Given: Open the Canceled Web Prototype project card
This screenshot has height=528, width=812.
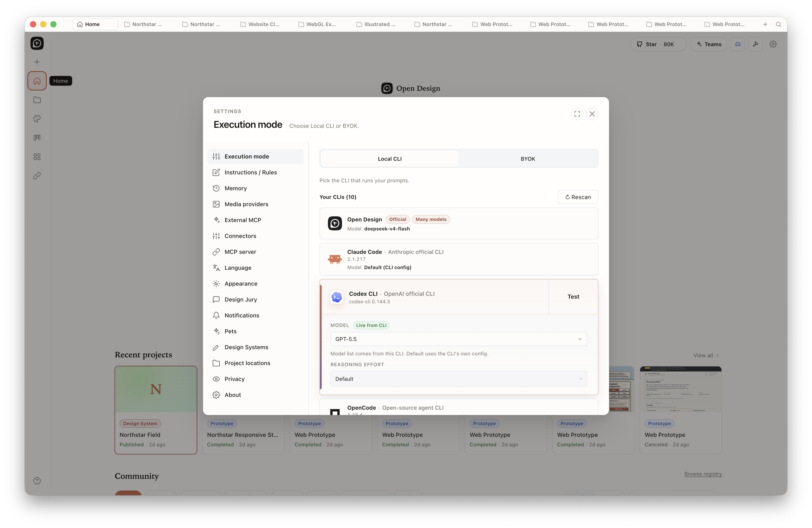Looking at the screenshot, I should [x=681, y=410].
